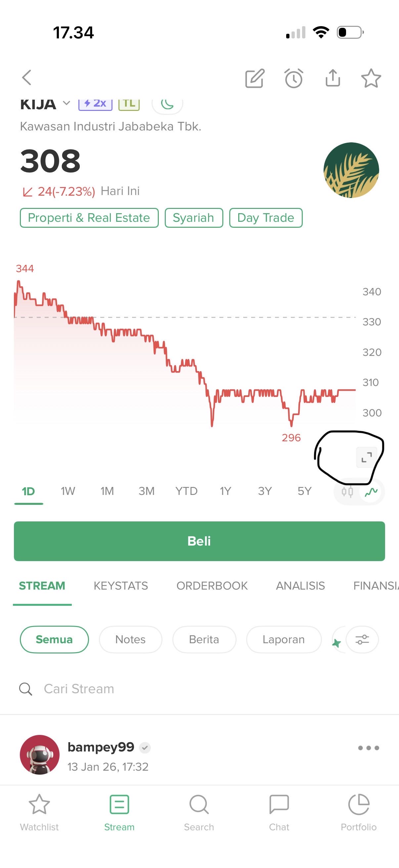
Task: Open the note compose icon
Action: click(x=255, y=78)
